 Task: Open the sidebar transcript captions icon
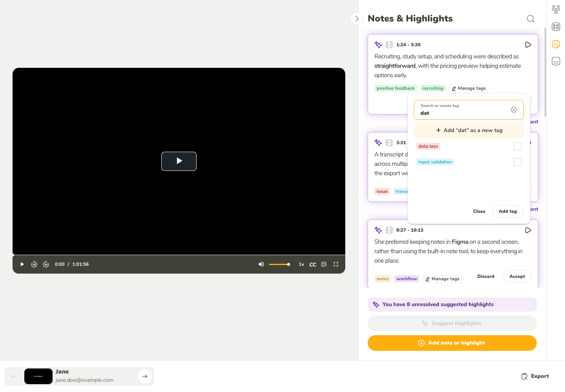556,61
